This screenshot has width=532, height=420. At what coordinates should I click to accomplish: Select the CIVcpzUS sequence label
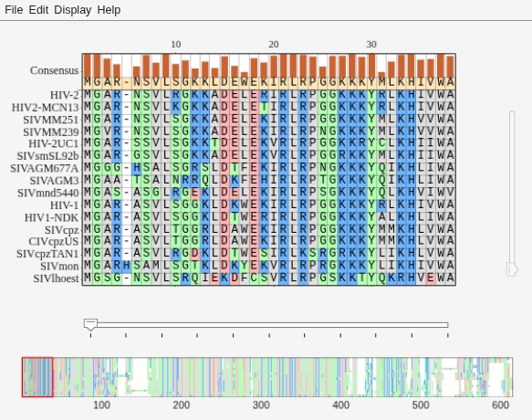pyautogui.click(x=53, y=242)
